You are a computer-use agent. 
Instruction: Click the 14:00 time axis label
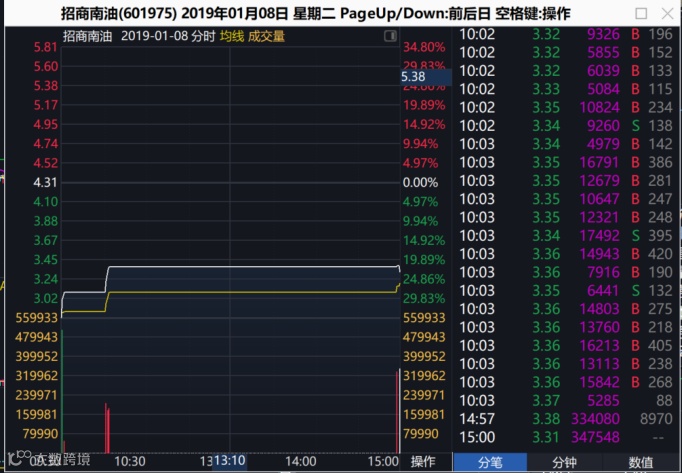point(301,461)
